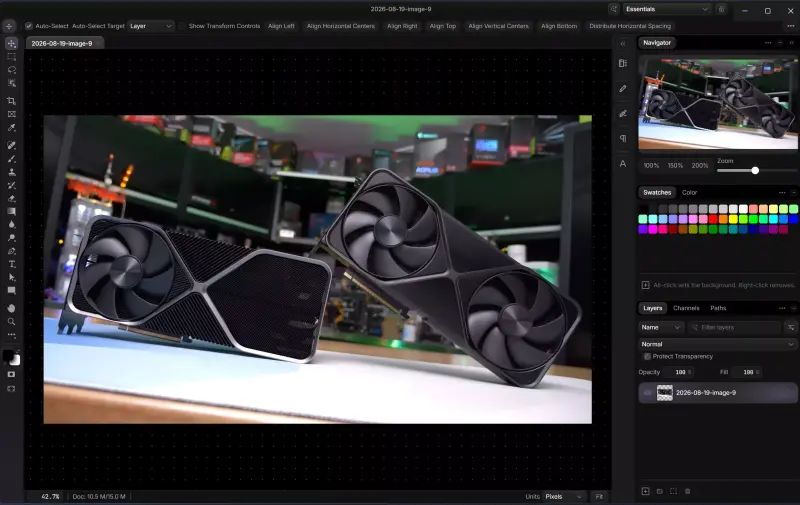Image resolution: width=800 pixels, height=505 pixels.
Task: Set navigator zoom to 150%
Action: tap(675, 165)
